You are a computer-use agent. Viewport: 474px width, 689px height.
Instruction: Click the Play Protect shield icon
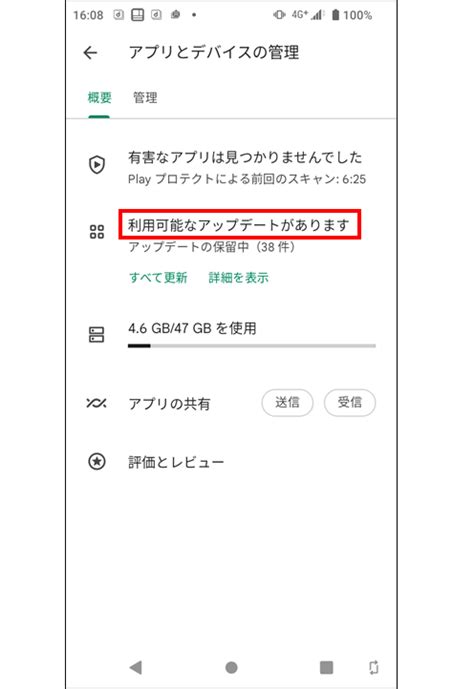pyautogui.click(x=97, y=165)
